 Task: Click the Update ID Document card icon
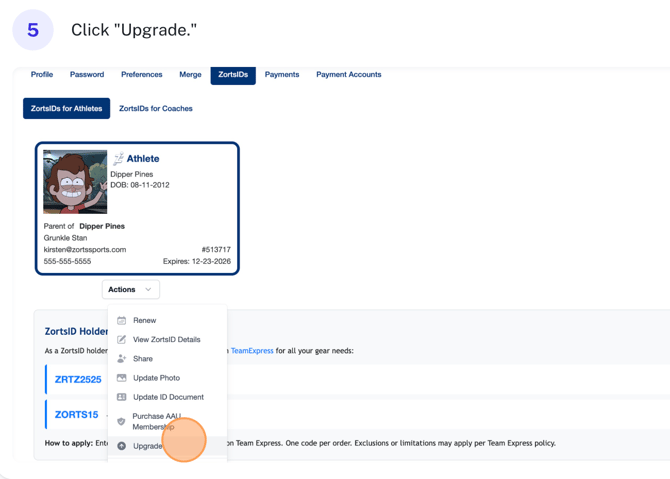coord(122,397)
